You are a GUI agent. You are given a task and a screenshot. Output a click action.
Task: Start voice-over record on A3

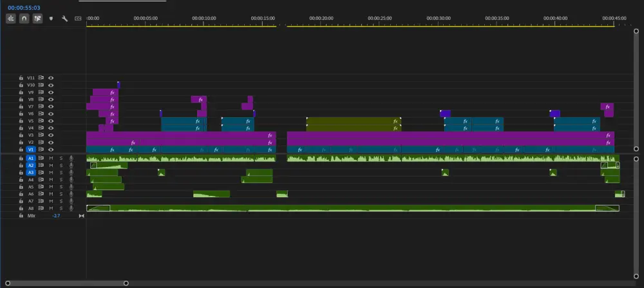[71, 173]
